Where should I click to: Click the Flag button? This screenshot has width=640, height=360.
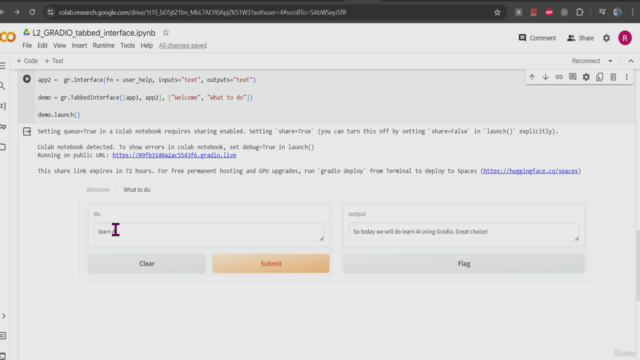tap(464, 264)
